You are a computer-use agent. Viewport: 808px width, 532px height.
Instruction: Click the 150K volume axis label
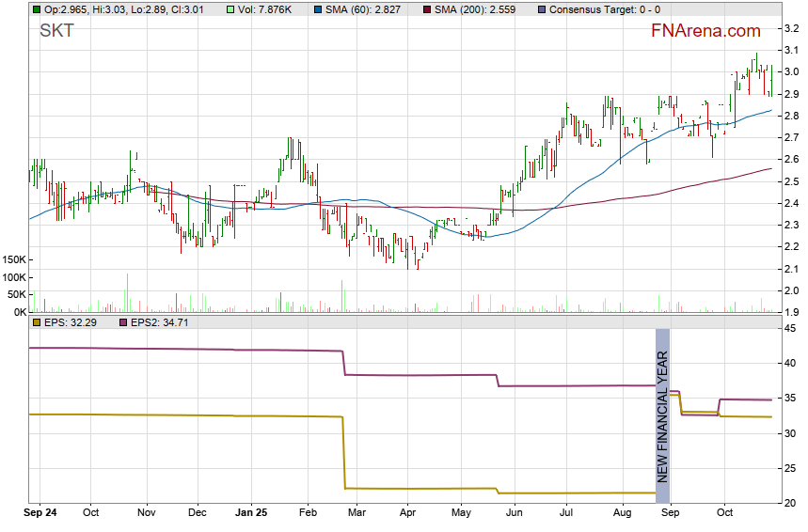pos(15,259)
